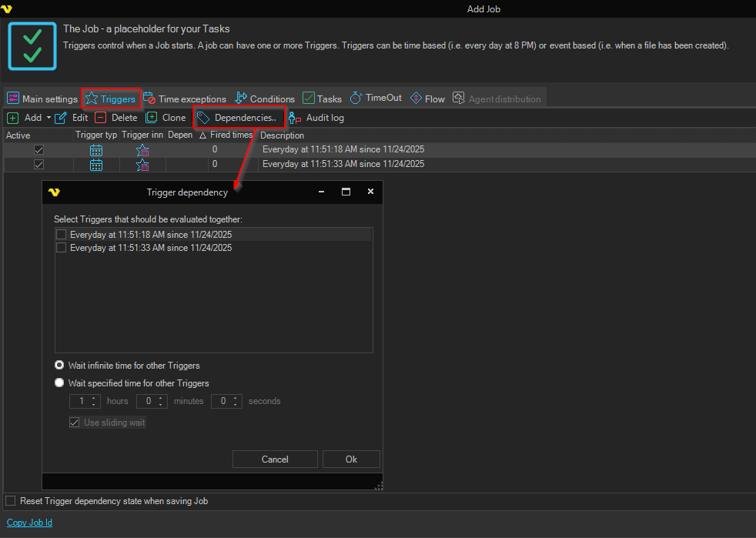756x538 pixels.
Task: Select Wait specified time for other Triggers
Action: tap(59, 383)
